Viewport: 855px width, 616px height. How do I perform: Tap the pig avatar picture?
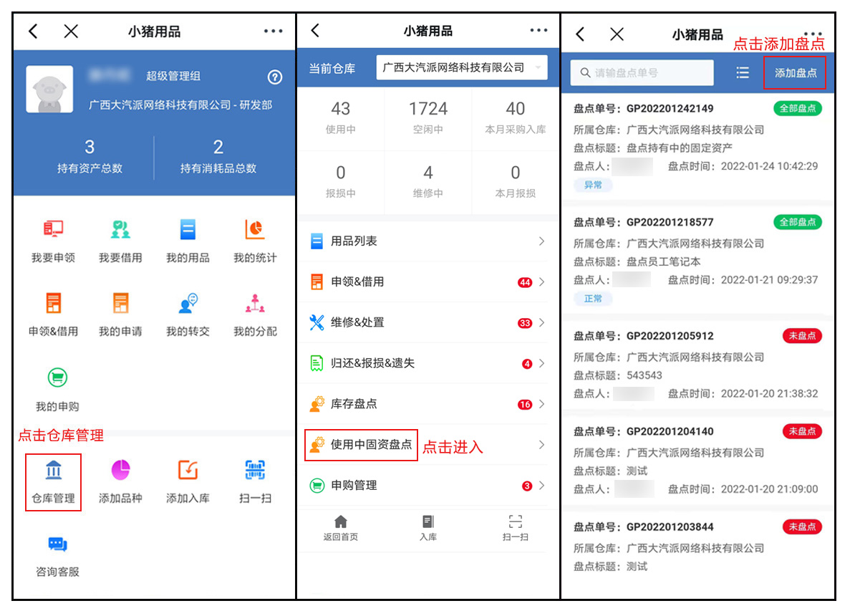[49, 89]
